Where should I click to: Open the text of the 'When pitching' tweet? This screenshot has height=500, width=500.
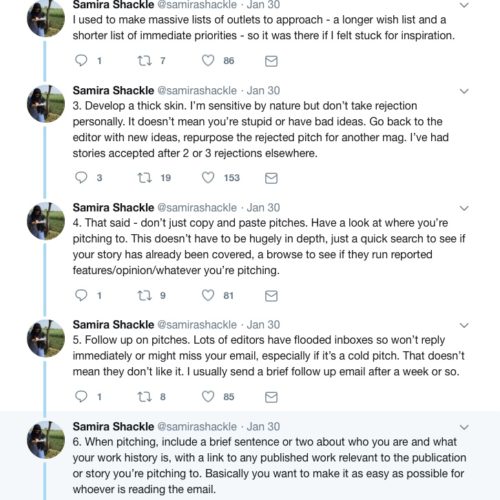pos(269,465)
